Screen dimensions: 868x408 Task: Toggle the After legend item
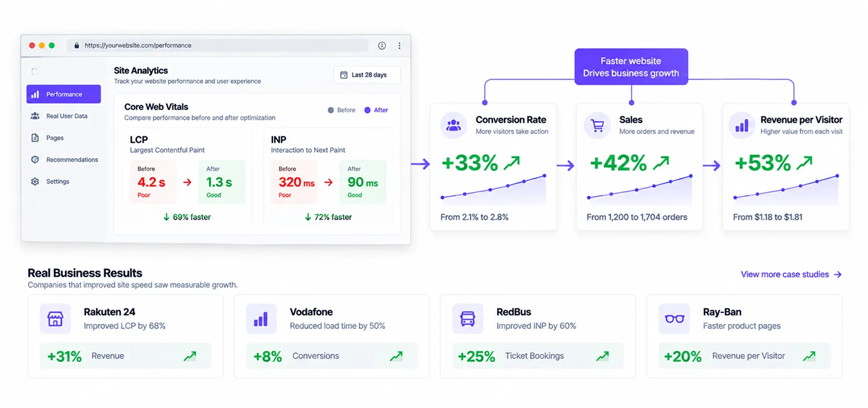pyautogui.click(x=376, y=110)
